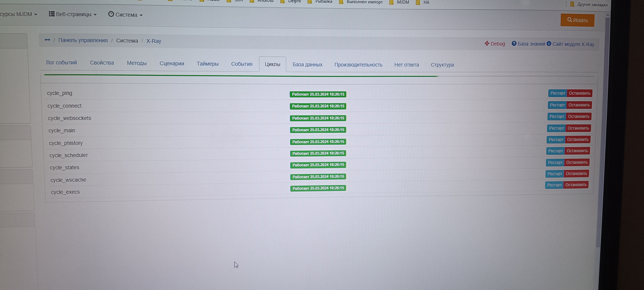Image resolution: width=644 pixels, height=290 pixels.
Task: Open the Система dropdown menu
Action: tap(125, 14)
